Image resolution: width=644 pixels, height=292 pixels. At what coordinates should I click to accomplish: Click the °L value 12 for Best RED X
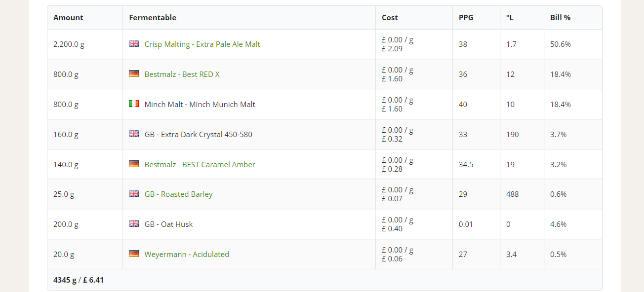510,74
